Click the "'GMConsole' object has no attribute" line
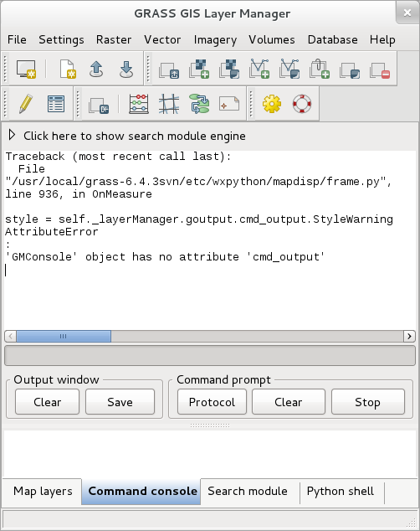The height and width of the screenshot is (531, 420). click(x=165, y=257)
